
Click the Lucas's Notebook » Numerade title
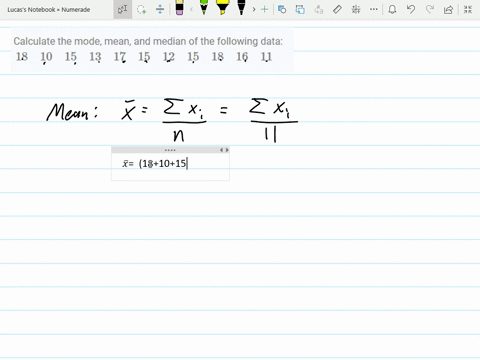click(49, 10)
